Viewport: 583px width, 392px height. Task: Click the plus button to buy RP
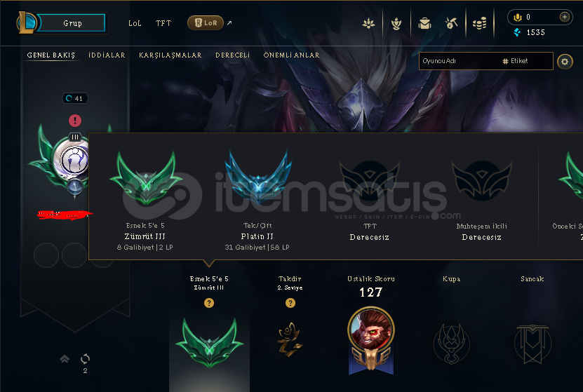point(565,17)
